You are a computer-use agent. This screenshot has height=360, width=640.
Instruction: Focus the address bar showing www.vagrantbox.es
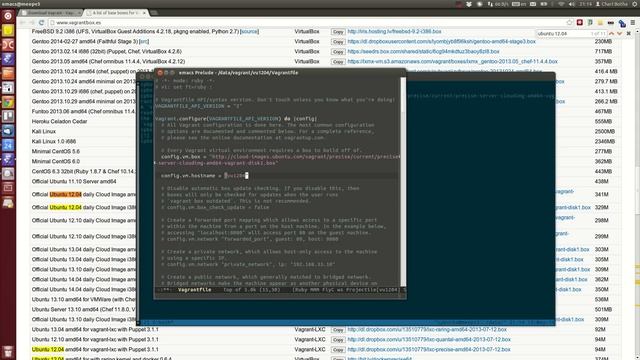tap(306, 22)
